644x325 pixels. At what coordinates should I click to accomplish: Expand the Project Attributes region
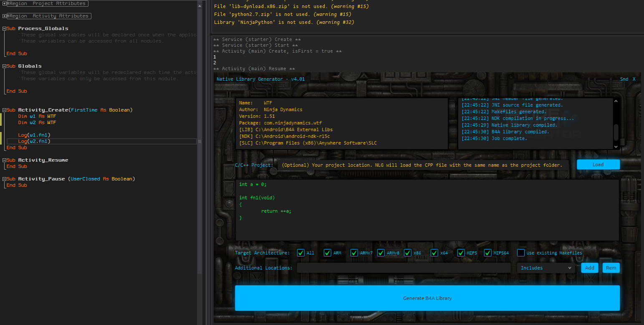pyautogui.click(x=4, y=3)
